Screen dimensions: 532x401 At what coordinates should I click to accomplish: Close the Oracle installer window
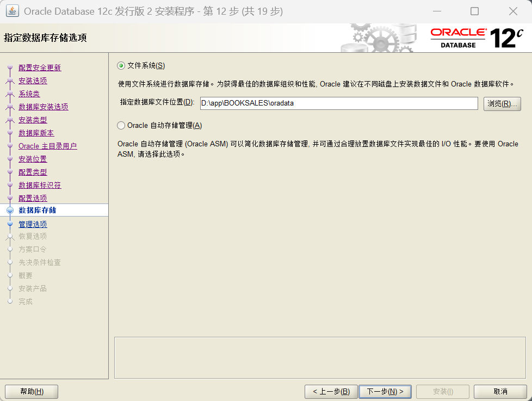[513, 11]
